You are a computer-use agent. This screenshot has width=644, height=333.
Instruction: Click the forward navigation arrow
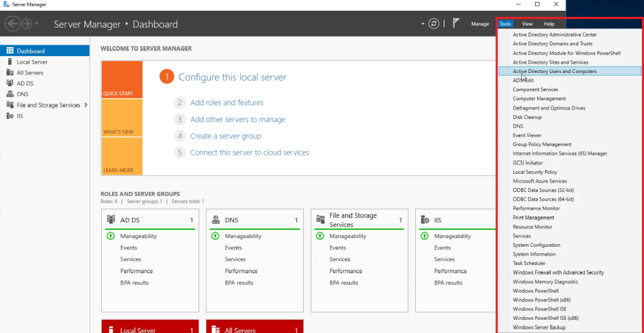26,24
